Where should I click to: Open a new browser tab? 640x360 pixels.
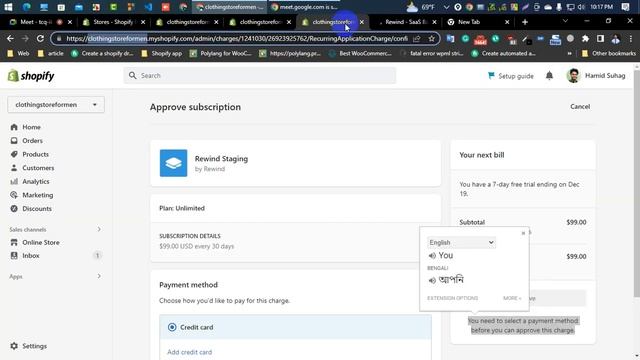(525, 22)
